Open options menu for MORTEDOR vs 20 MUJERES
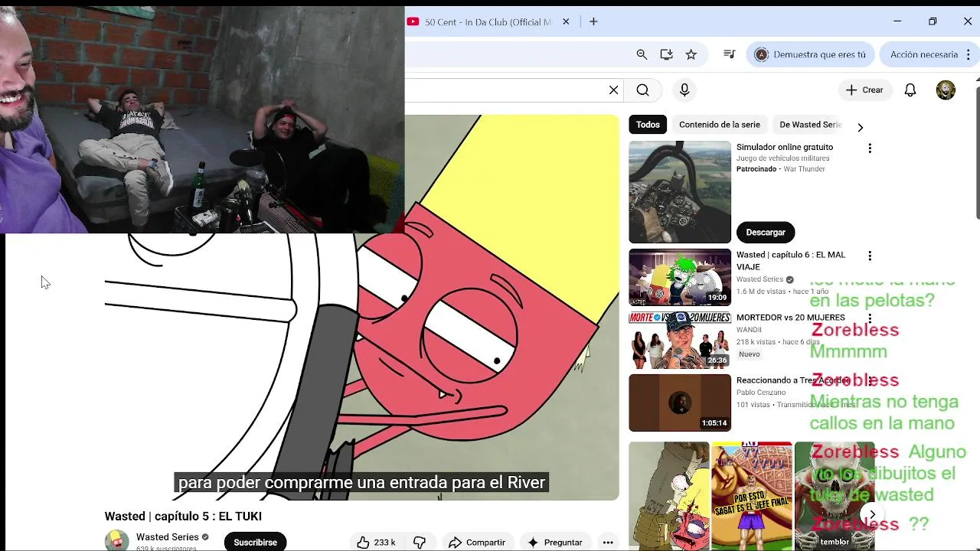Screen dimensions: 980x551 pyautogui.click(x=870, y=318)
